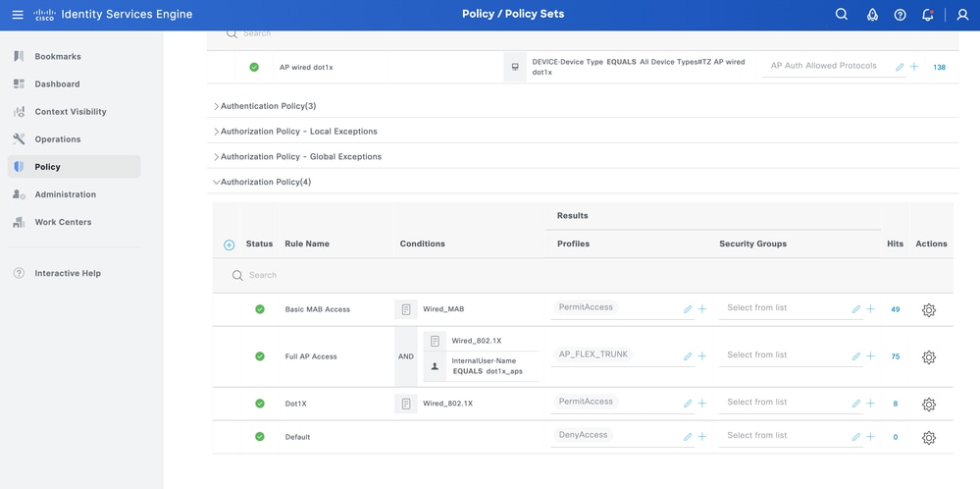The image size is (980, 489).
Task: Select Policy in the sidebar
Action: [x=74, y=166]
